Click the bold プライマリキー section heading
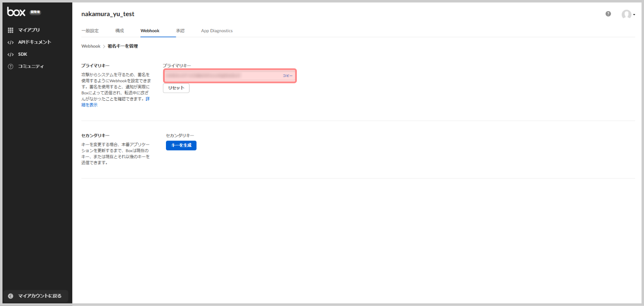 pos(95,66)
